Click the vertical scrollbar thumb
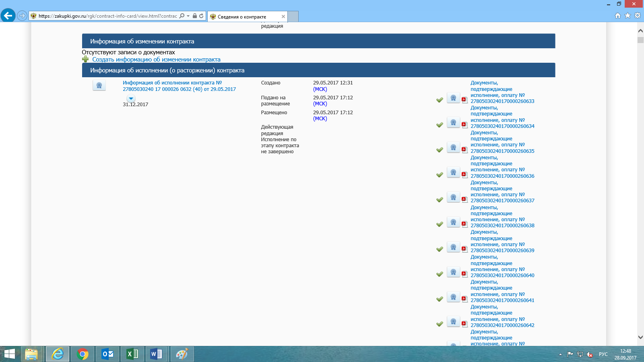The width and height of the screenshot is (644, 362). (x=640, y=40)
